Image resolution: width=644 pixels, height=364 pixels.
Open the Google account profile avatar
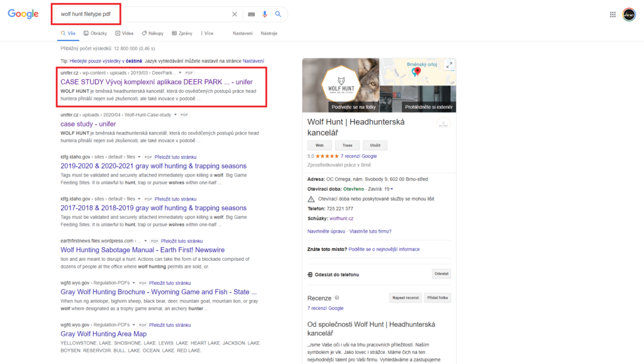click(x=629, y=14)
